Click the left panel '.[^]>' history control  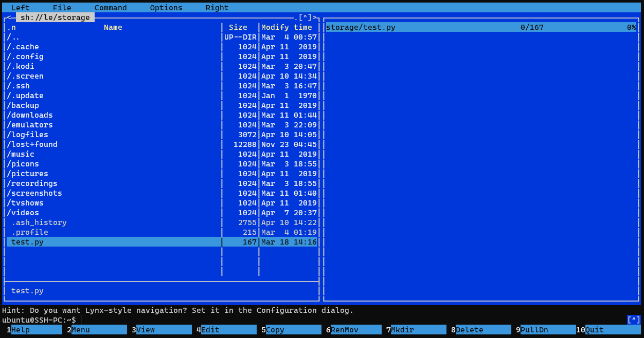point(306,17)
